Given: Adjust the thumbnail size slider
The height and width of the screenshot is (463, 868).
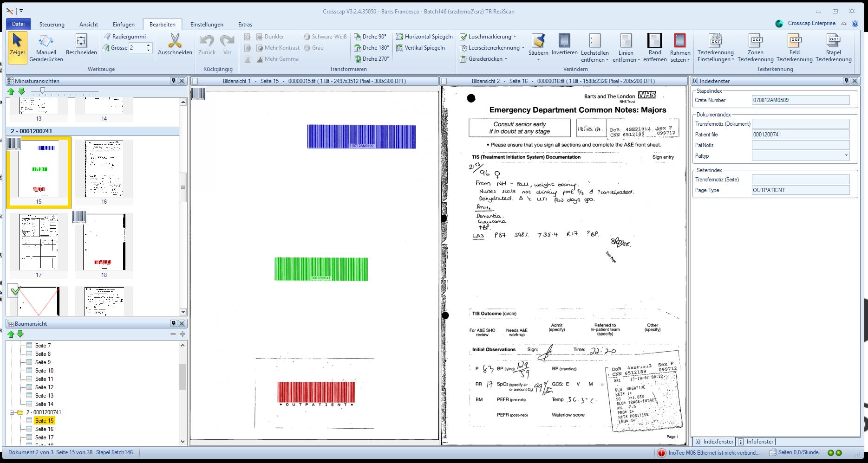Looking at the screenshot, I should (43, 90).
